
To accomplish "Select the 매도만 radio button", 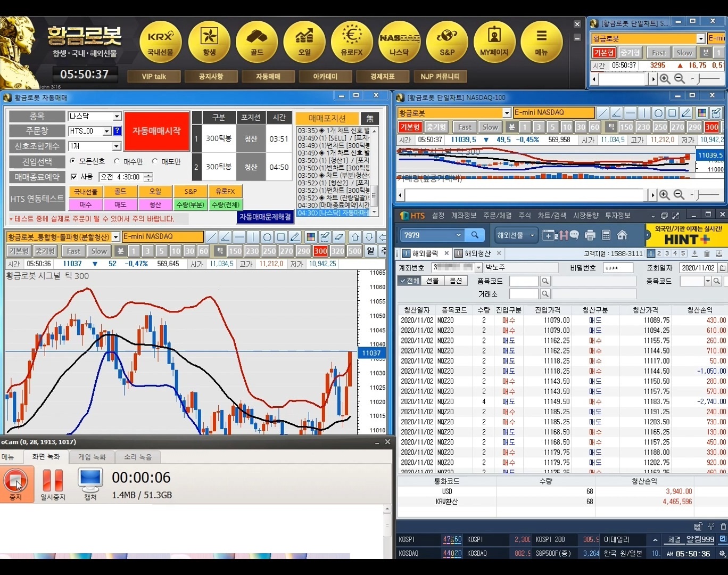I will tap(155, 161).
